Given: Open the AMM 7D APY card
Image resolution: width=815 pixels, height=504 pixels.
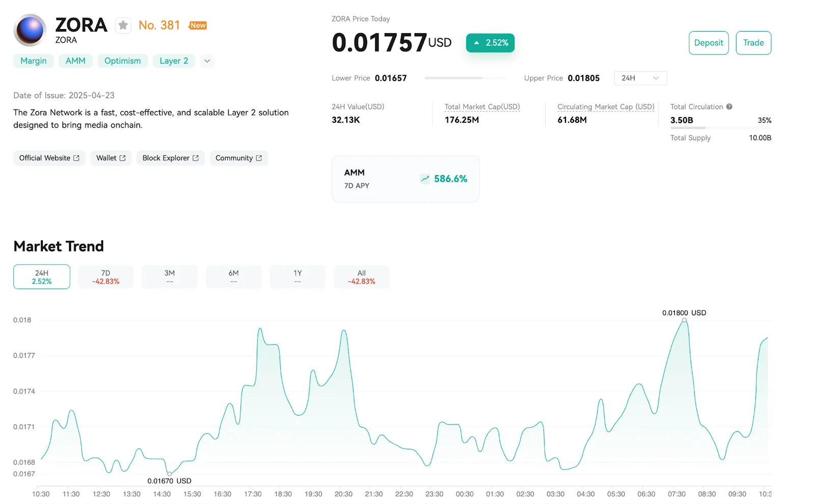Looking at the screenshot, I should [405, 179].
